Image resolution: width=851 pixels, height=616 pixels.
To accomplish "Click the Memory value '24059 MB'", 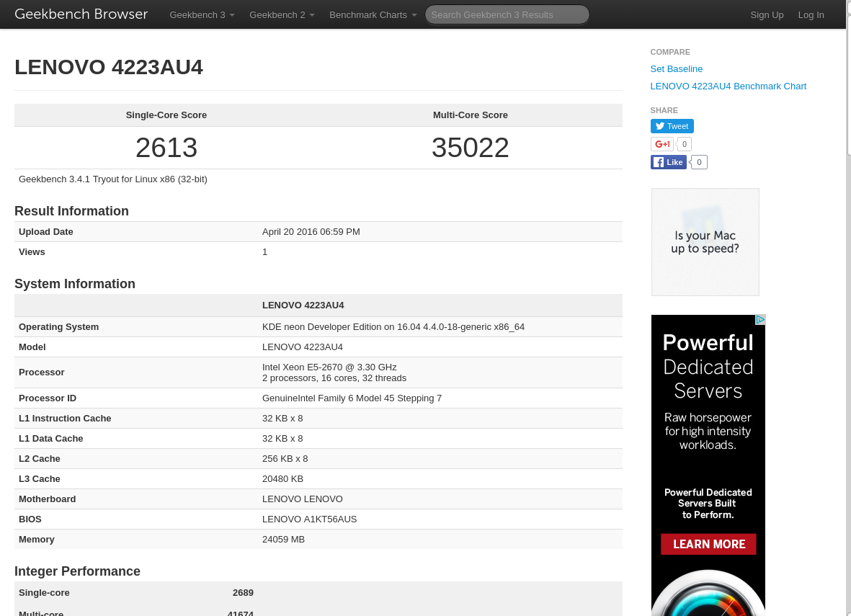I will coord(283,540).
